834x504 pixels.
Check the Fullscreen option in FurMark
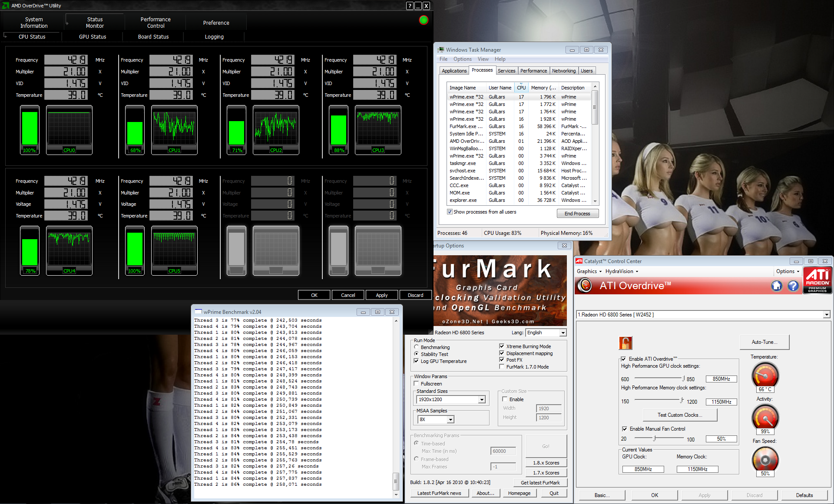pyautogui.click(x=417, y=384)
